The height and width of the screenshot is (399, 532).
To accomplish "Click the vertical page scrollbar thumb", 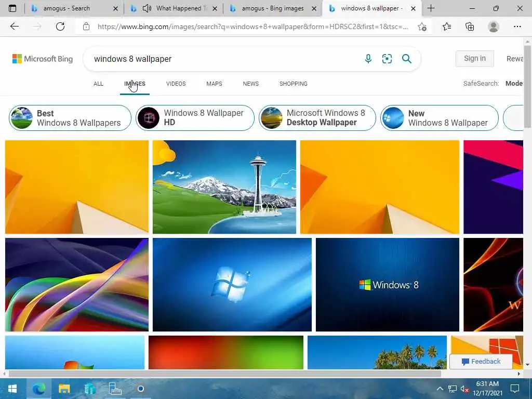I will pos(527,87).
